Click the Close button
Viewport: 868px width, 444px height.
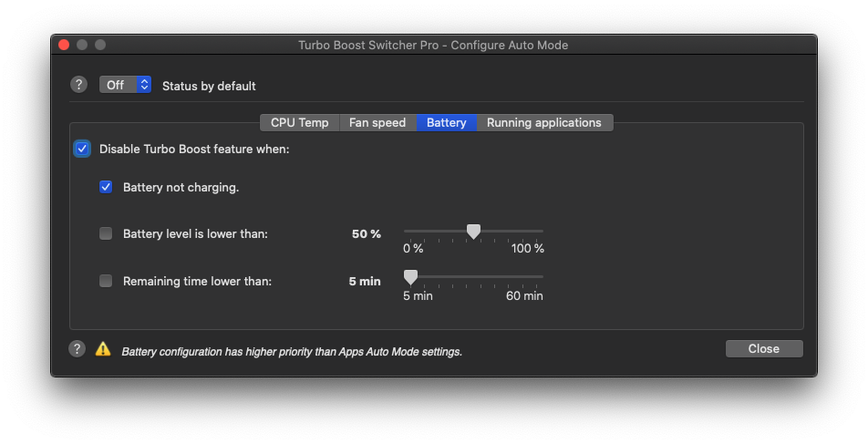tap(764, 349)
